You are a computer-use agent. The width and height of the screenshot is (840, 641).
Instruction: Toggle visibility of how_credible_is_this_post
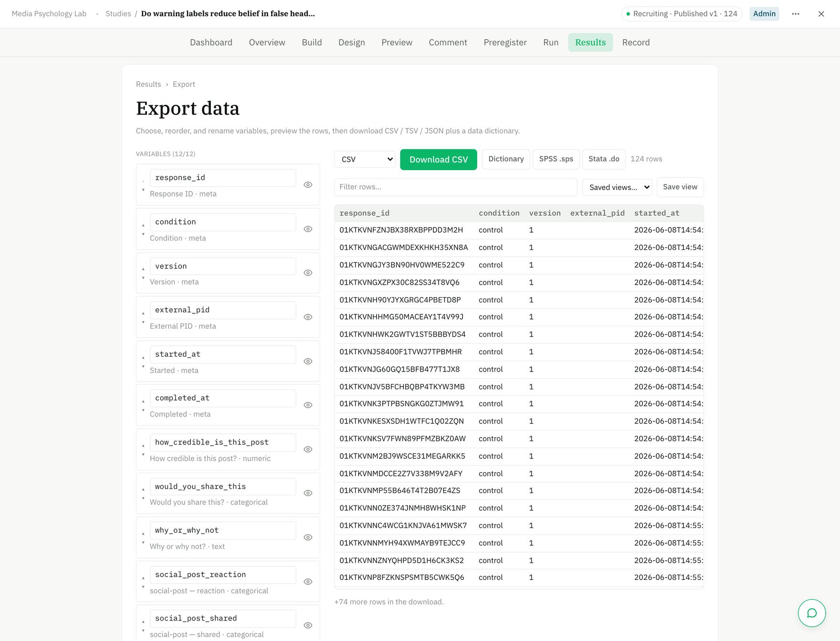click(308, 449)
